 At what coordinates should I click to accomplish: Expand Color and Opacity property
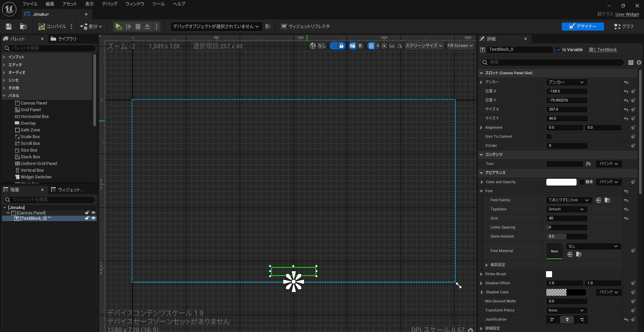point(482,182)
